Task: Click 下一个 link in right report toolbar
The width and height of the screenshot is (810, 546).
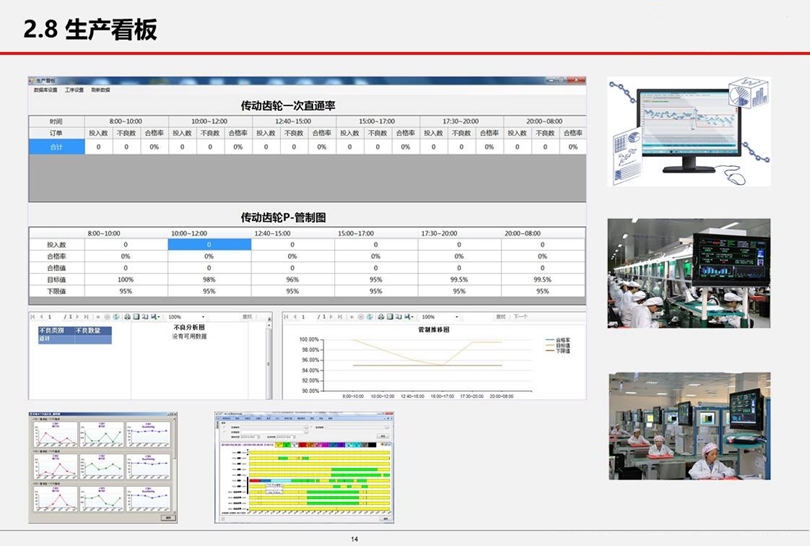Action: pyautogui.click(x=520, y=317)
